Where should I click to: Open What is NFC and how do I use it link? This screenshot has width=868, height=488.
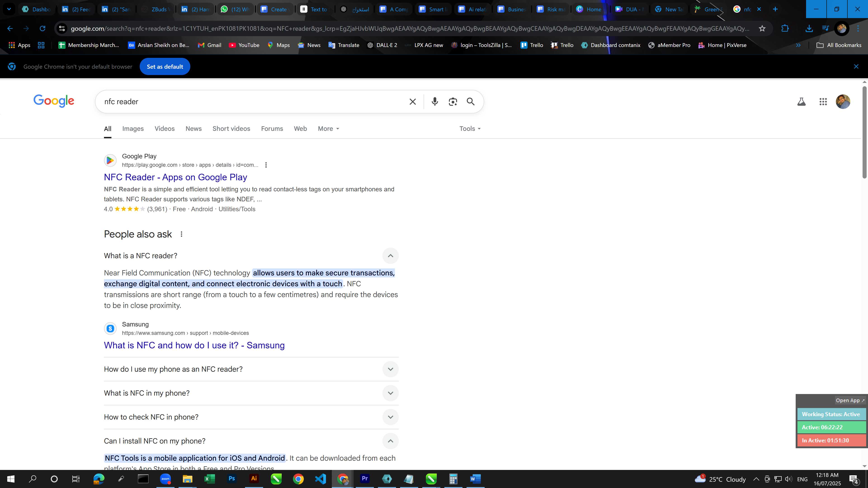click(194, 345)
